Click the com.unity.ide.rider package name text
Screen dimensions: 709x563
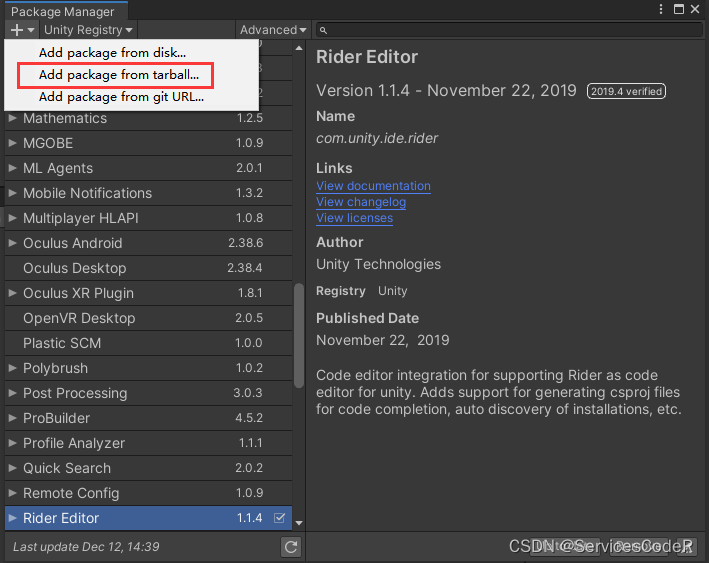coord(377,138)
